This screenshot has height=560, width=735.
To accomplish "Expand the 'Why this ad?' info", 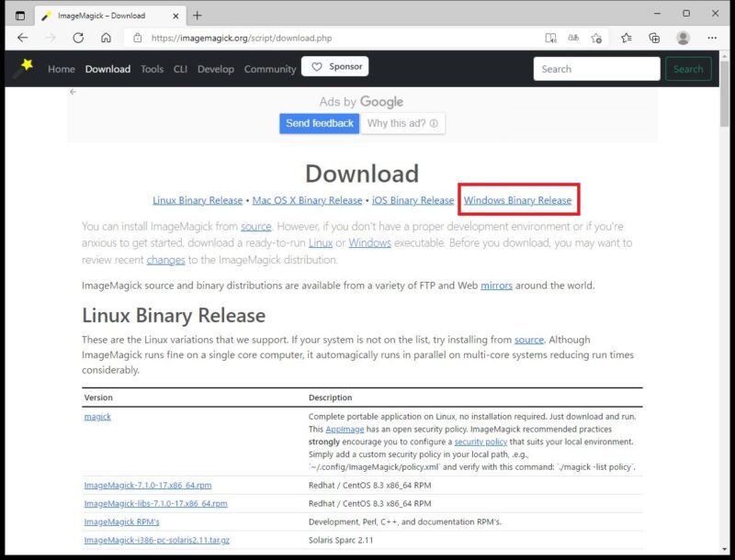I will coord(402,123).
